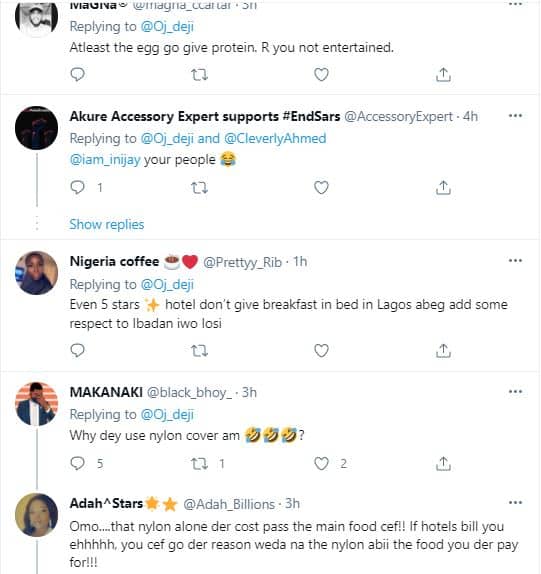
Task: Retweet Nigeria coffee's hotel tweet
Action: (x=199, y=351)
